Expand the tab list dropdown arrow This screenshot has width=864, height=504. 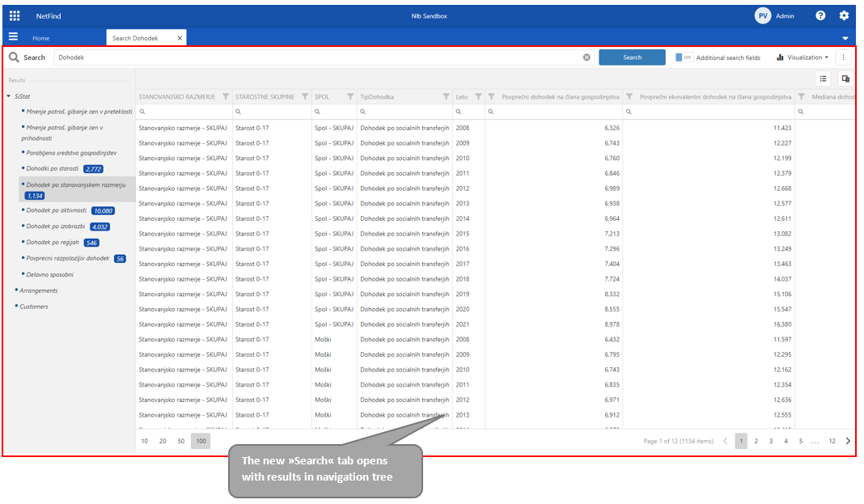tap(845, 38)
